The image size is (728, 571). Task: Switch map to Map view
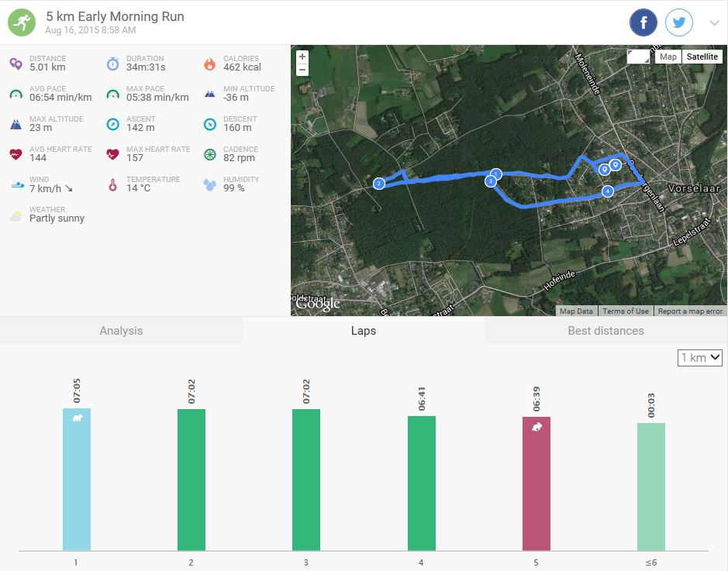668,57
